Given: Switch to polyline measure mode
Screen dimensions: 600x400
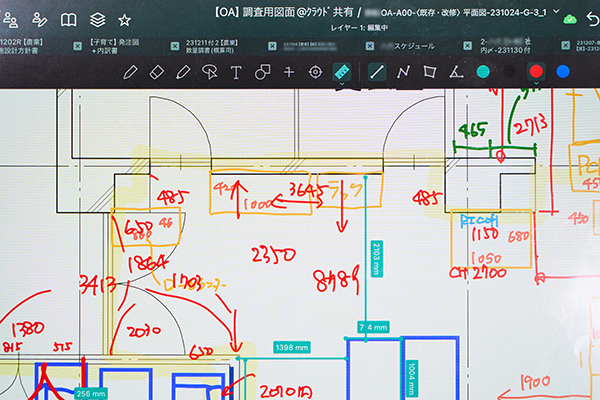Looking at the screenshot, I should pos(404,72).
